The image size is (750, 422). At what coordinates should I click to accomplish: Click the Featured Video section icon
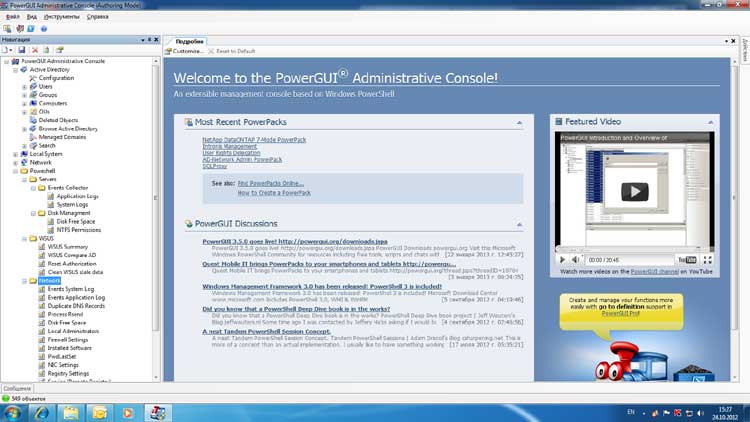[x=559, y=122]
